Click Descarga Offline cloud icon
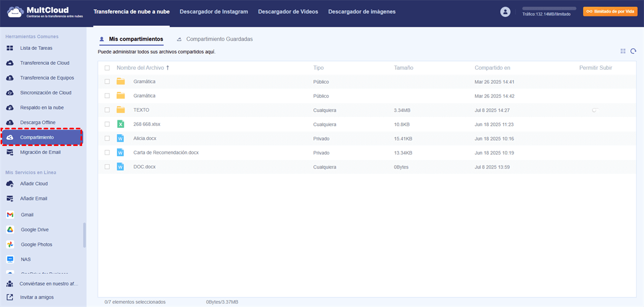This screenshot has width=644, height=307. pos(10,122)
